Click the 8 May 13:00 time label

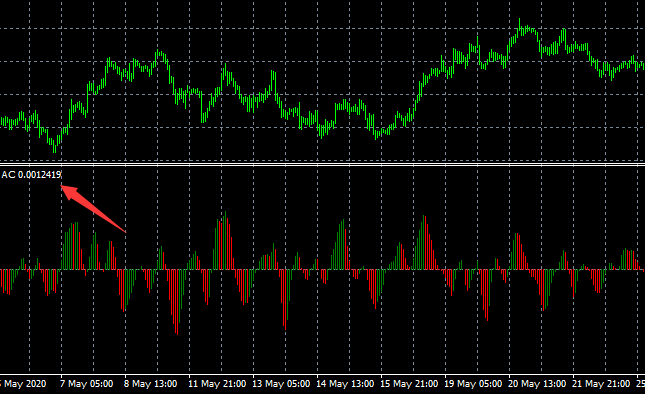pyautogui.click(x=151, y=384)
